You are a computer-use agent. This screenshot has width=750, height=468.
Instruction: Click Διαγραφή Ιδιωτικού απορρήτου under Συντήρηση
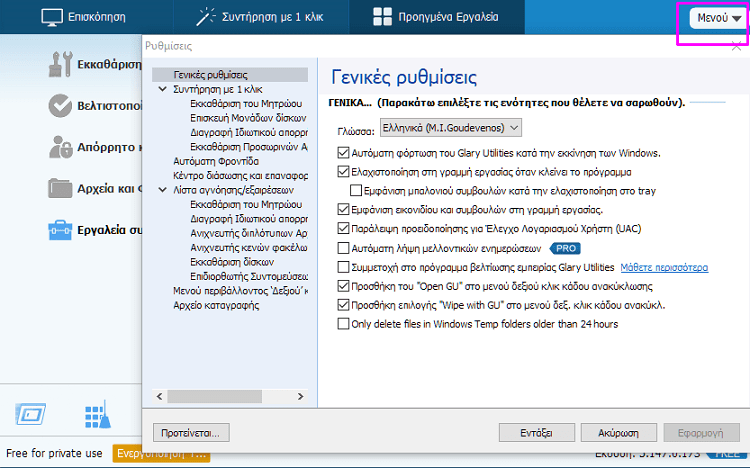click(x=249, y=132)
